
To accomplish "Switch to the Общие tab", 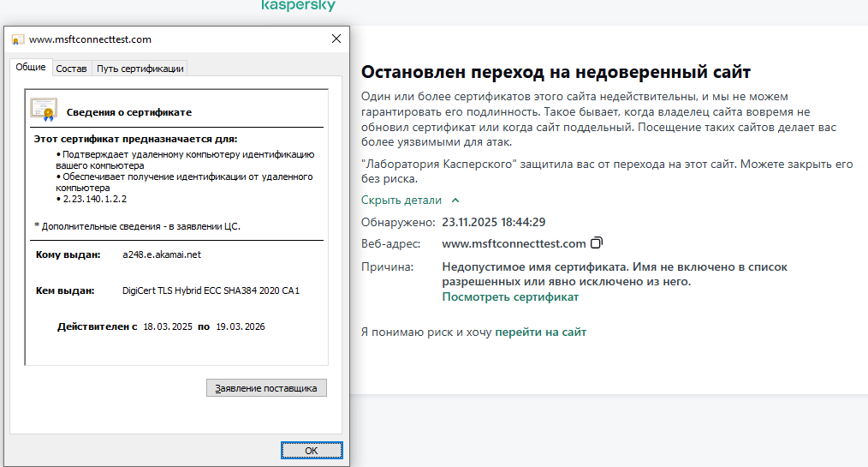I will (x=31, y=67).
